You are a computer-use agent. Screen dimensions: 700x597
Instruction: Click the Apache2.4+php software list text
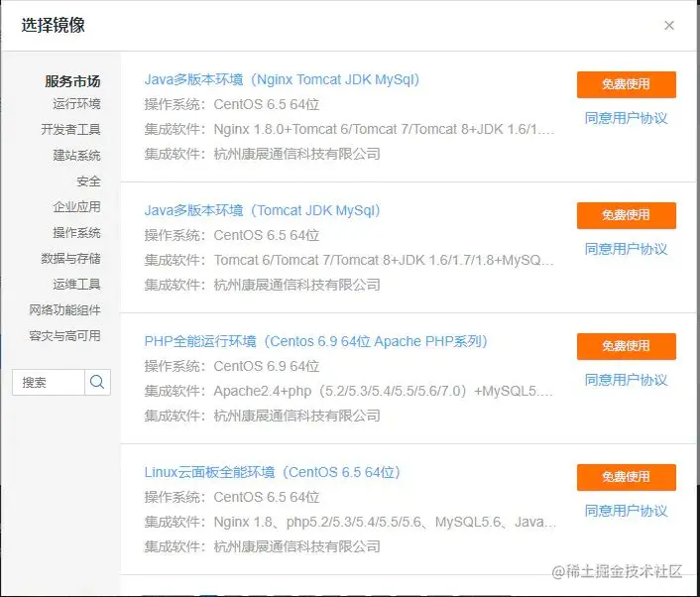pyautogui.click(x=384, y=391)
